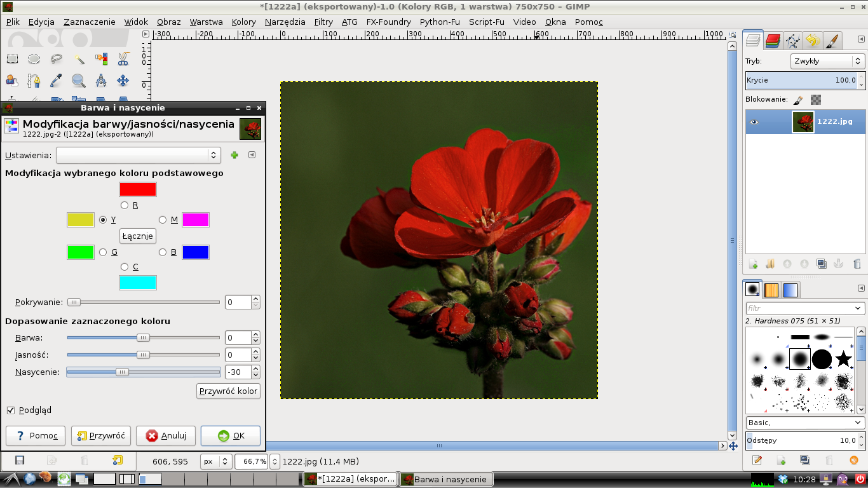The height and width of the screenshot is (488, 868).
Task: Choose the Scissors Select tool
Action: 123,59
